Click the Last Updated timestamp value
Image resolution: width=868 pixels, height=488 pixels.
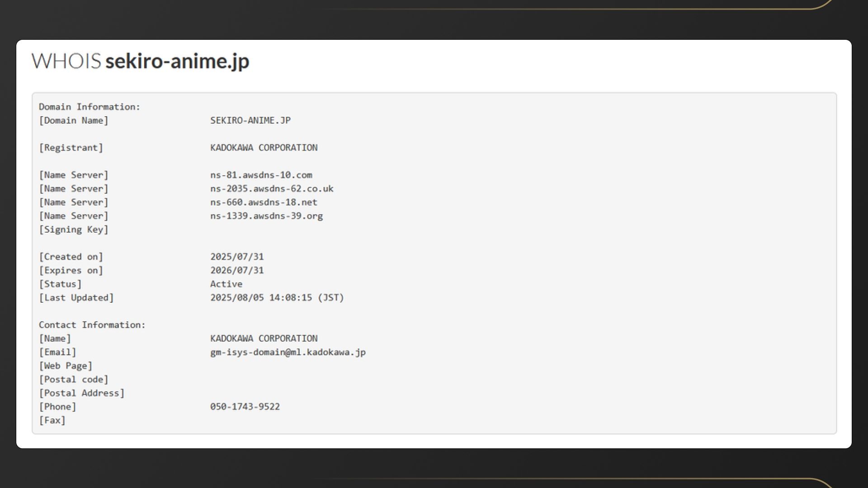277,298
